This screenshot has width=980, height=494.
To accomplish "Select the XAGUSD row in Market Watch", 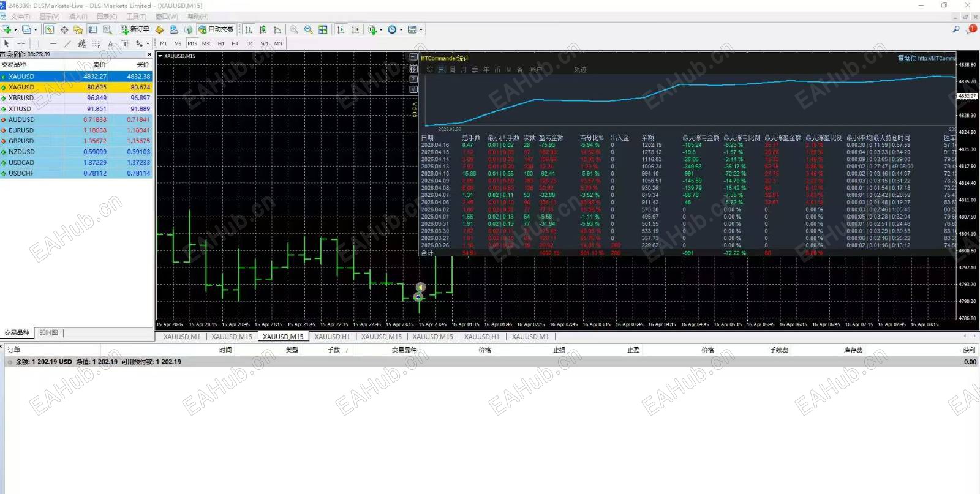I will coord(76,87).
